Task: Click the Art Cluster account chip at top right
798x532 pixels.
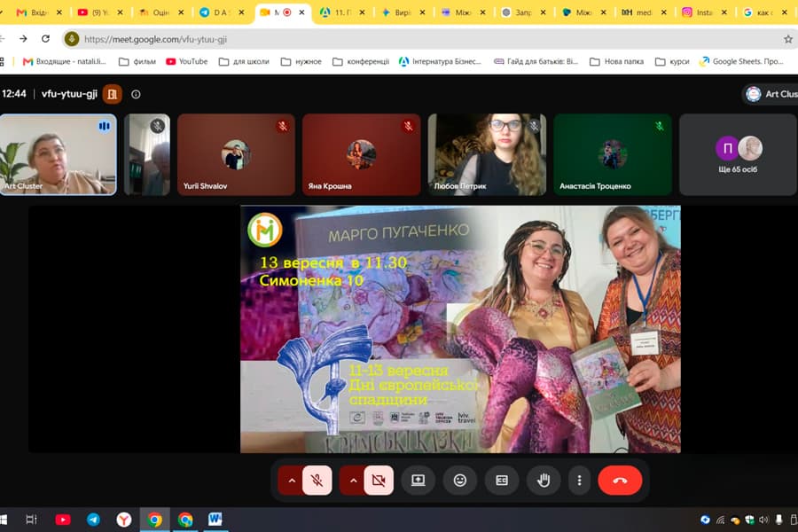Action: (x=771, y=94)
